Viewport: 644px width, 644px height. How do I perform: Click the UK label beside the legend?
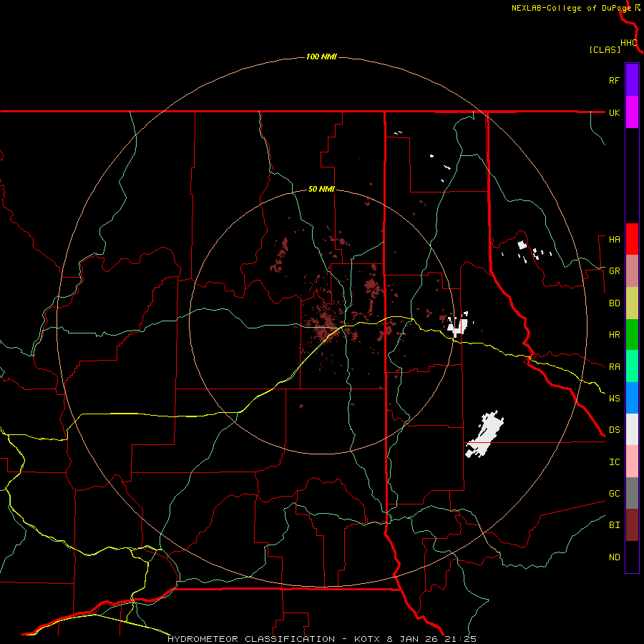tap(615, 112)
